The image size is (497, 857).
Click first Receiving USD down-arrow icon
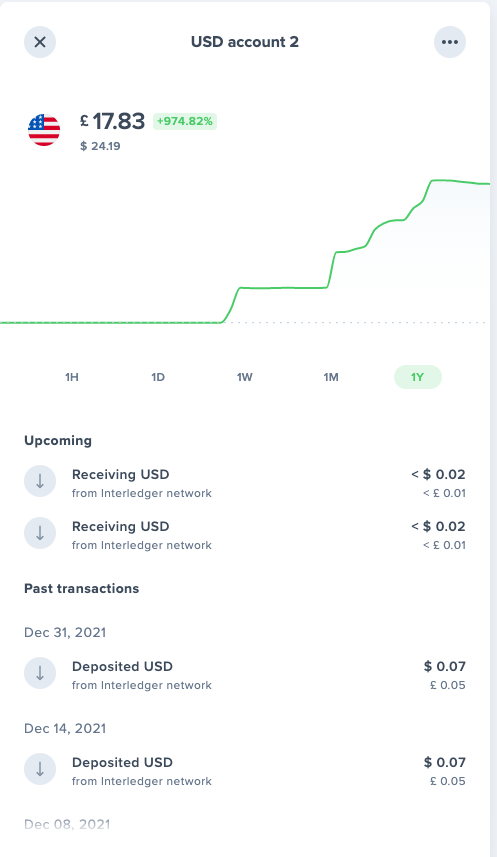click(x=40, y=482)
